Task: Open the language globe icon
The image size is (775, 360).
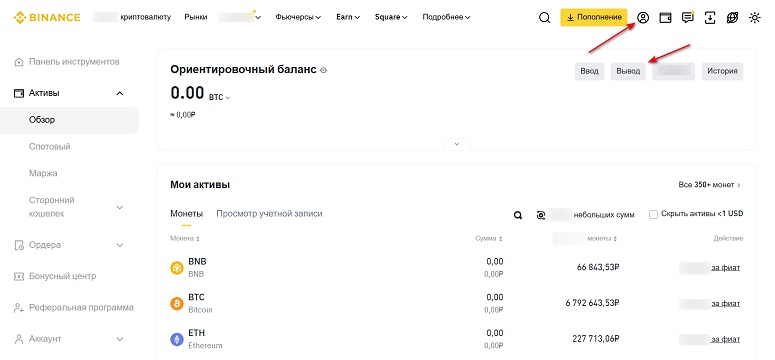Action: point(732,18)
